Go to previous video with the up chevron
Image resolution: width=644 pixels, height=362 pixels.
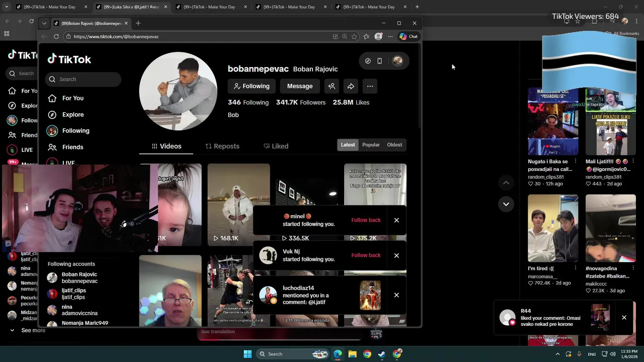click(x=506, y=183)
